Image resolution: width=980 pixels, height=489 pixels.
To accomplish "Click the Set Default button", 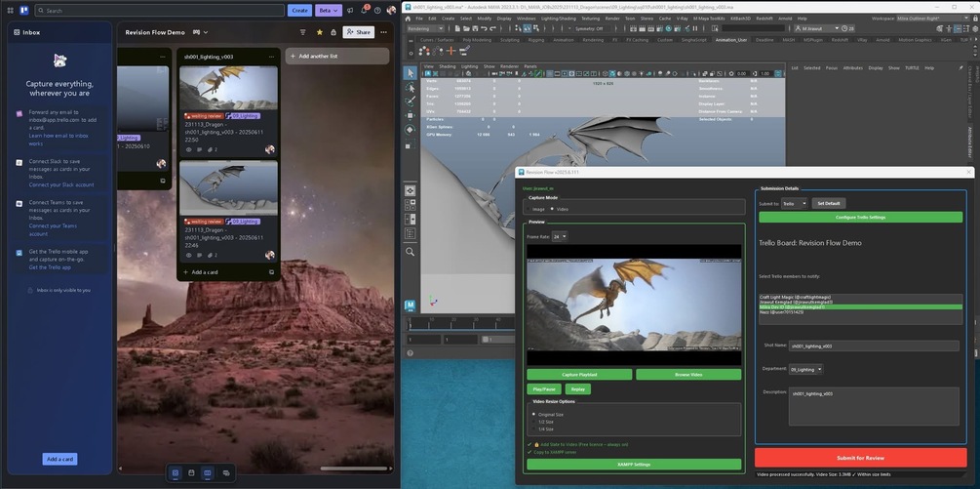I will coord(829,203).
